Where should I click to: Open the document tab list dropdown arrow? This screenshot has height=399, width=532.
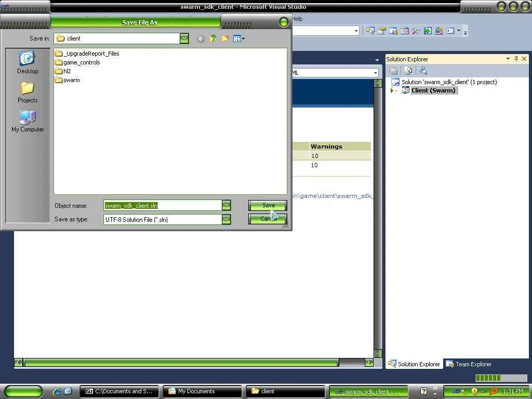pyautogui.click(x=377, y=60)
